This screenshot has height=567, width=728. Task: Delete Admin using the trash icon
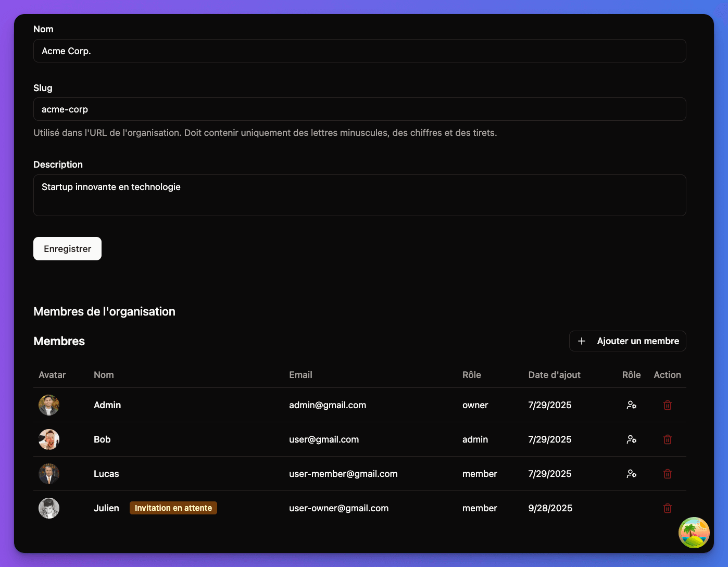point(667,405)
